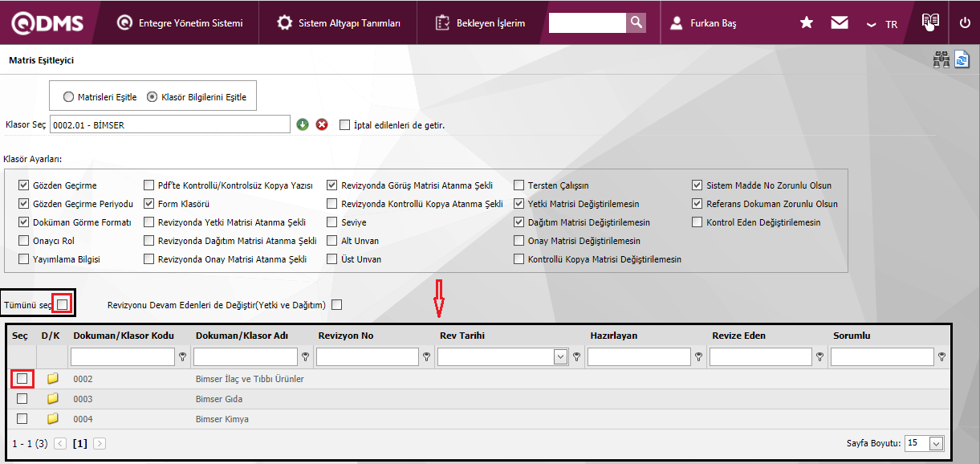The image size is (980, 464).
Task: Select the Matrisleri Eşitle radio button
Action: click(69, 97)
